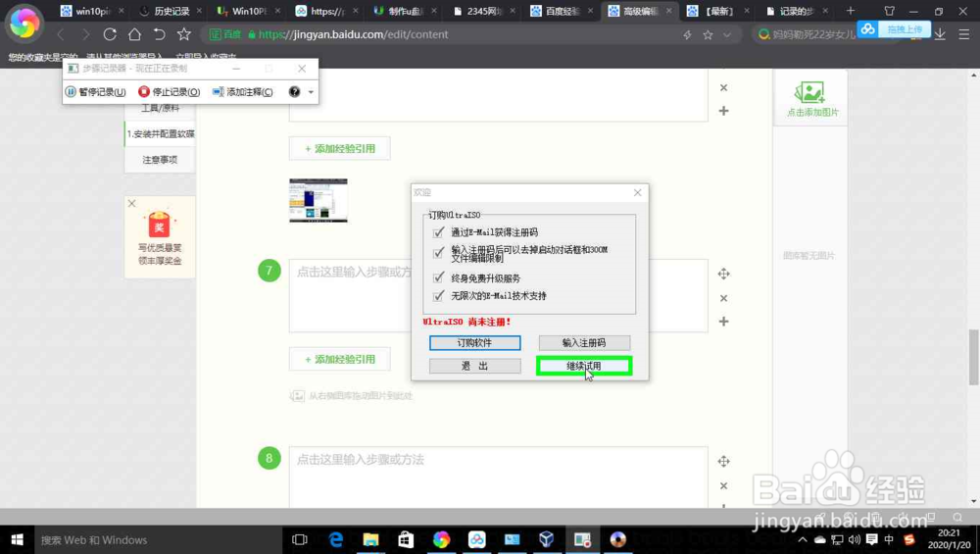Screen dimensions: 980x554
Task: Select 1.安装并配置软碟 in the sidebar
Action: pyautogui.click(x=160, y=133)
